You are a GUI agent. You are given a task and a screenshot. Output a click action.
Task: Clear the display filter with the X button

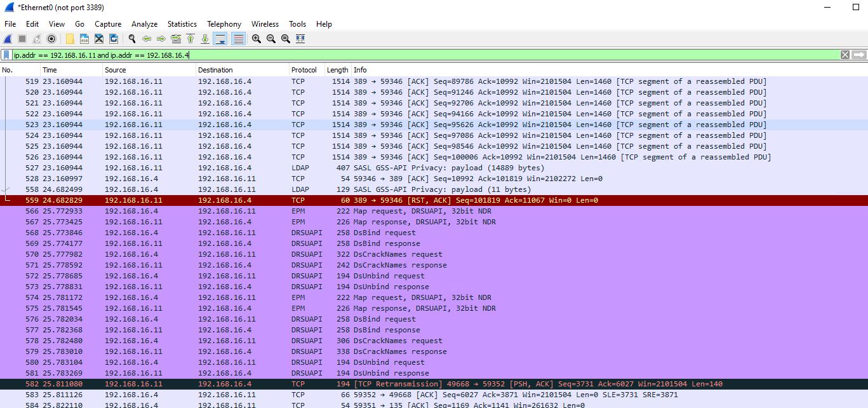point(845,55)
